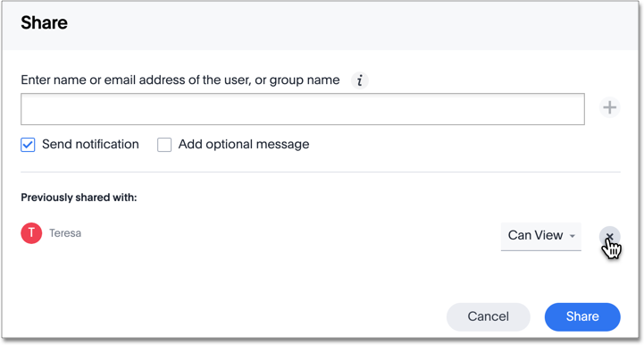
Task: Remove Teresa with the x icon
Action: click(x=609, y=237)
